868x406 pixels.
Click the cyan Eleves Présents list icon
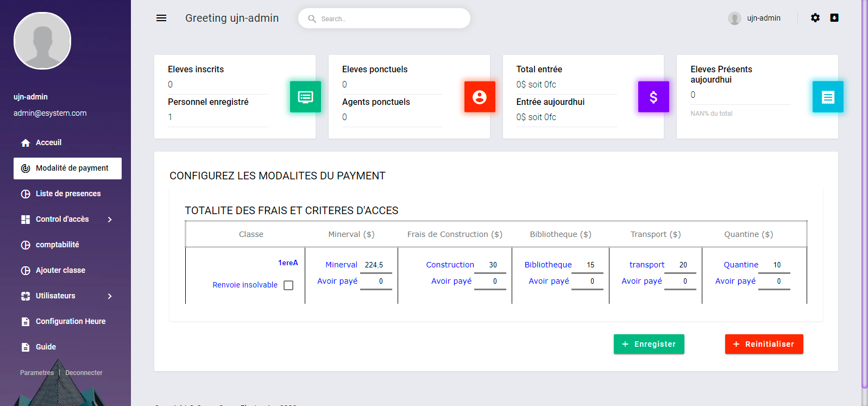pos(828,97)
